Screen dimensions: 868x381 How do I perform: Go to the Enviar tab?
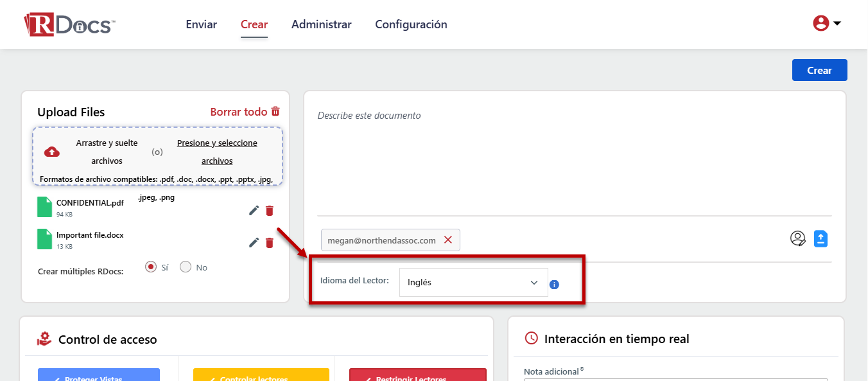click(201, 24)
